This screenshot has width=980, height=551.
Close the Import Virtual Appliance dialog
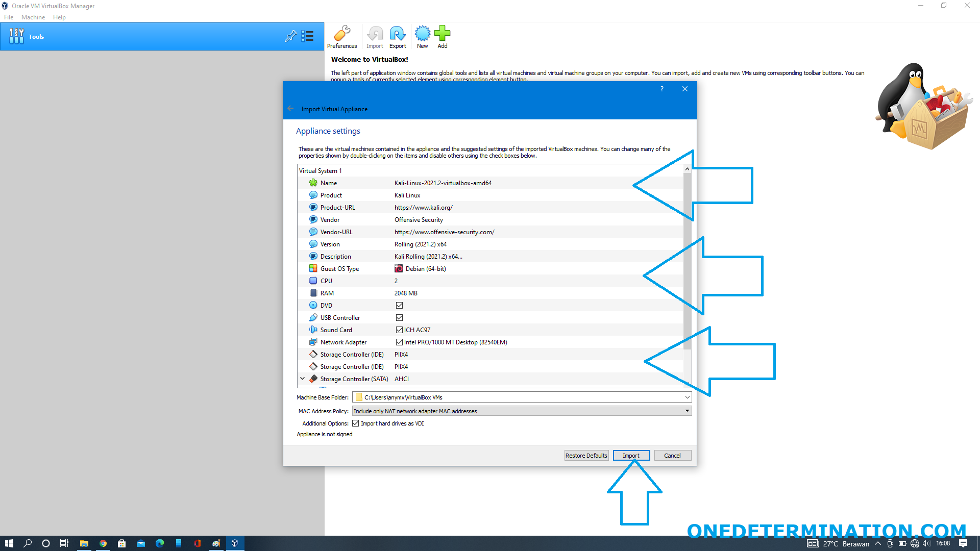click(684, 89)
